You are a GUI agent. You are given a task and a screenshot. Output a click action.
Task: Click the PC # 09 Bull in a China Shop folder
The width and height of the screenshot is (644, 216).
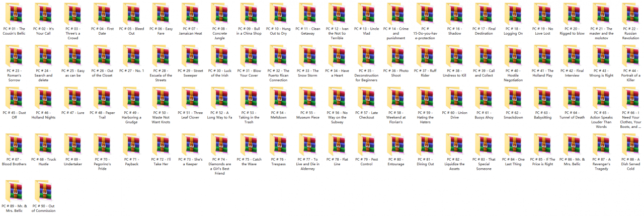click(x=249, y=14)
